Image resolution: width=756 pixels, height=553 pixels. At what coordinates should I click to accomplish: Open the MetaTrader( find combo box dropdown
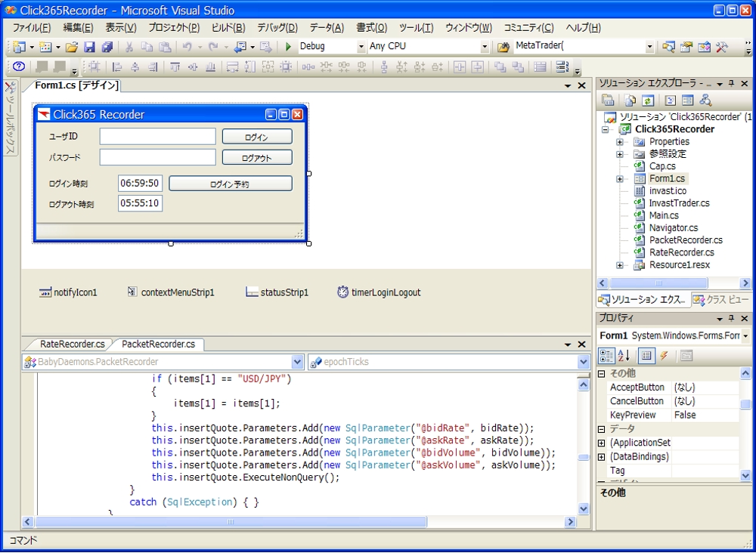[x=650, y=47]
